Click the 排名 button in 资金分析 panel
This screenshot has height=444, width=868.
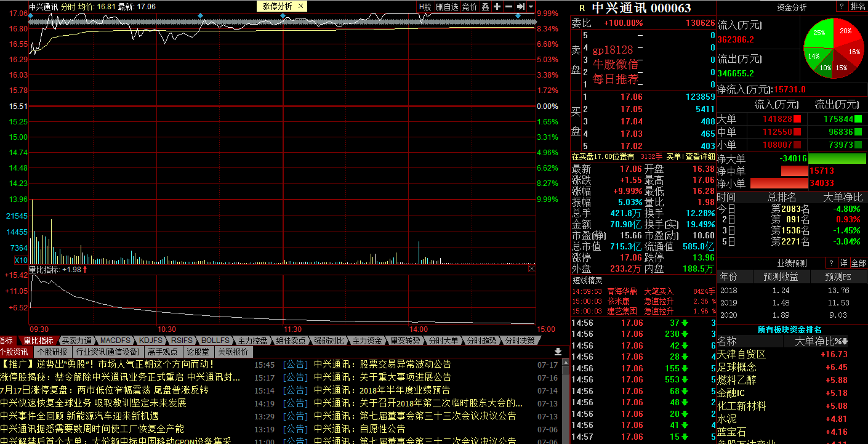click(x=858, y=6)
